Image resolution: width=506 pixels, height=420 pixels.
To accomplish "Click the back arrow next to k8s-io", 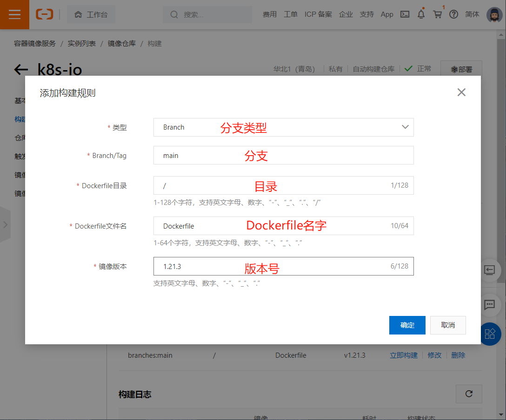I will tap(20, 69).
